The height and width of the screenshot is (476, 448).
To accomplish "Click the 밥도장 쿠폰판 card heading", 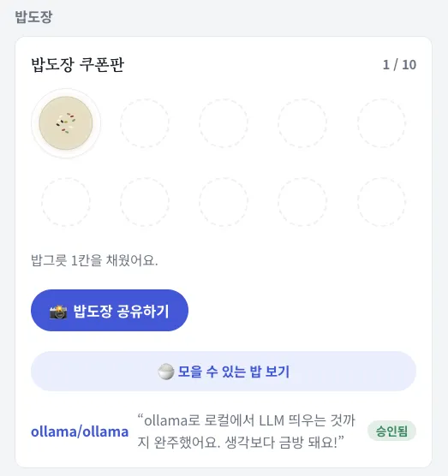I will click(78, 64).
